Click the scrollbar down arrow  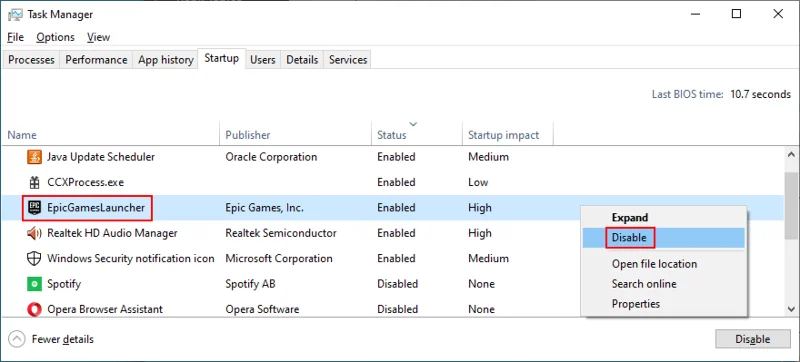(x=792, y=309)
